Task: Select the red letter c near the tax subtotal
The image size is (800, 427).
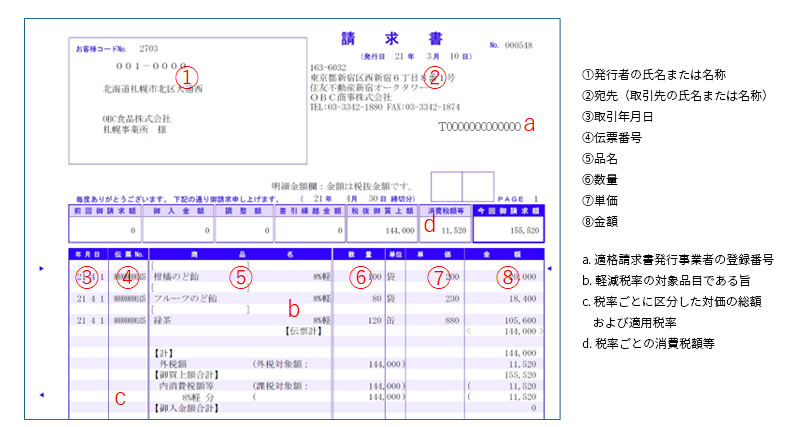Action: [120, 398]
